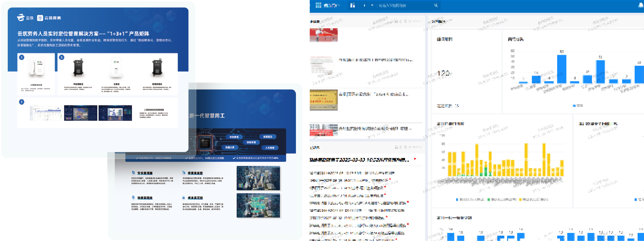
Task: Click the 安全高保障 shield icon
Action: [x=134, y=173]
